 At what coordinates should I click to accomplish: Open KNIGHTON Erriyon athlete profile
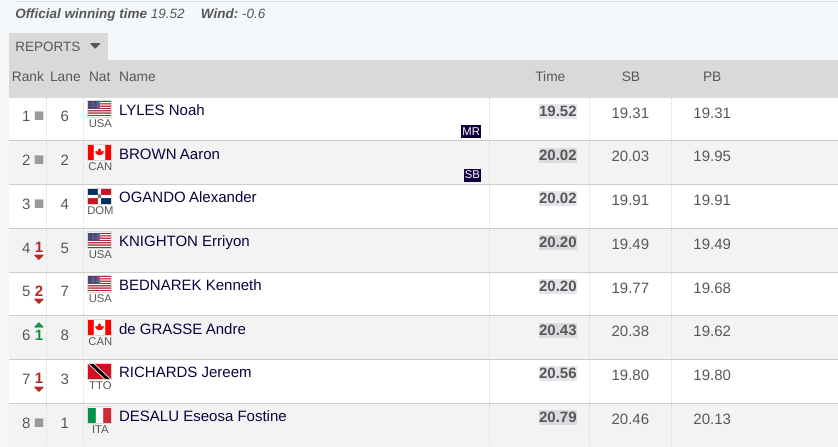coord(184,241)
